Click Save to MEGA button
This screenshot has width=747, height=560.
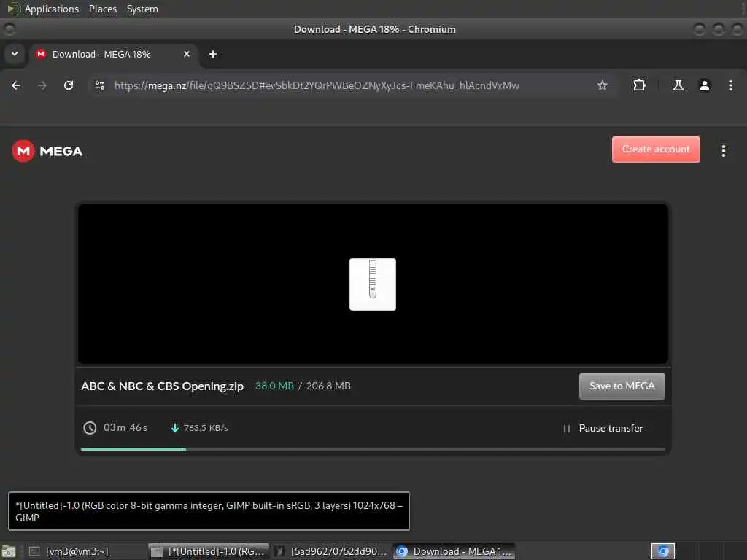[x=622, y=386]
